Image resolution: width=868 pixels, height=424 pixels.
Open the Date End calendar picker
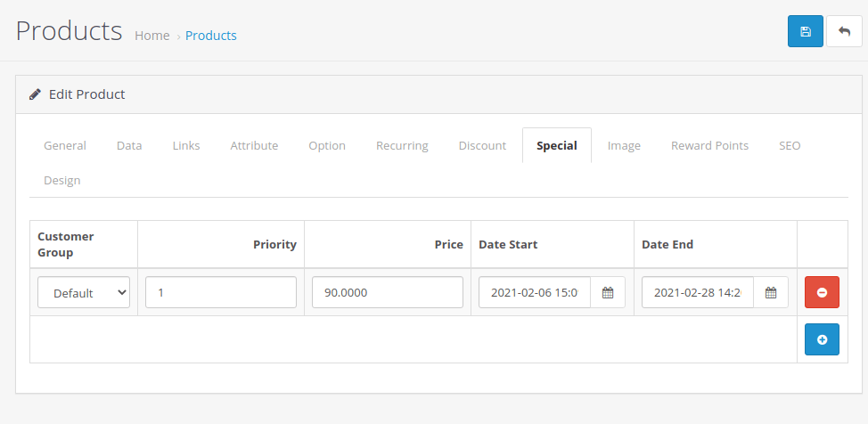pos(771,292)
